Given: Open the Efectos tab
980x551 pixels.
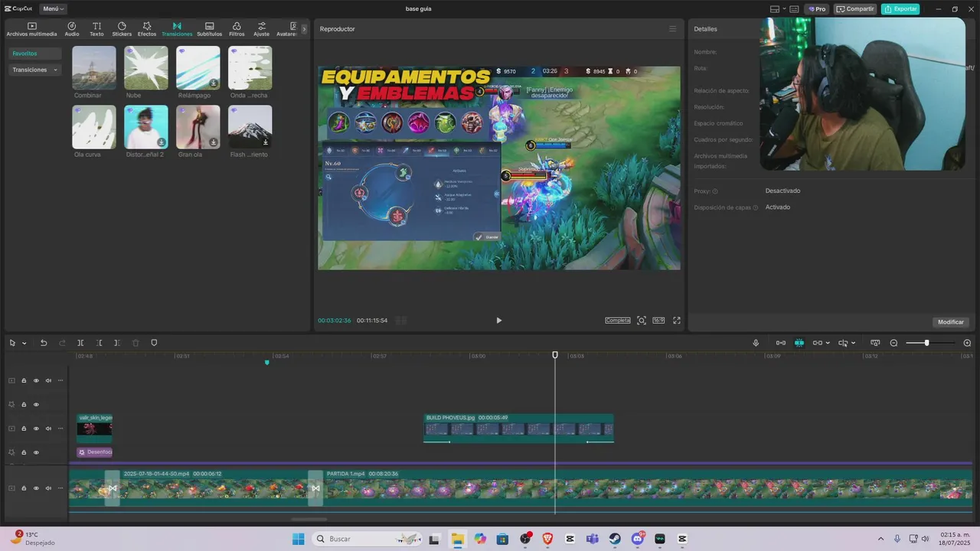Looking at the screenshot, I should point(147,29).
